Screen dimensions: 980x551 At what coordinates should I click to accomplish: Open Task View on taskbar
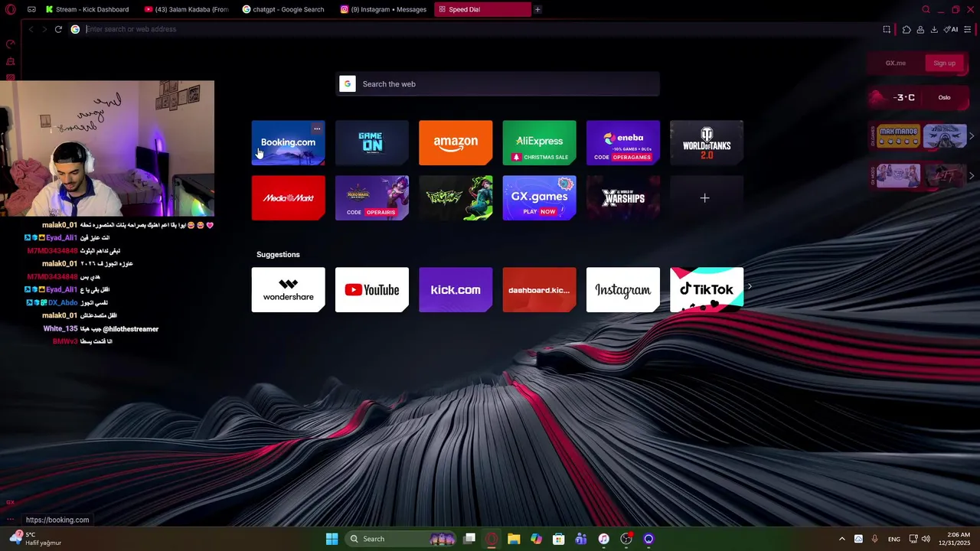(469, 539)
